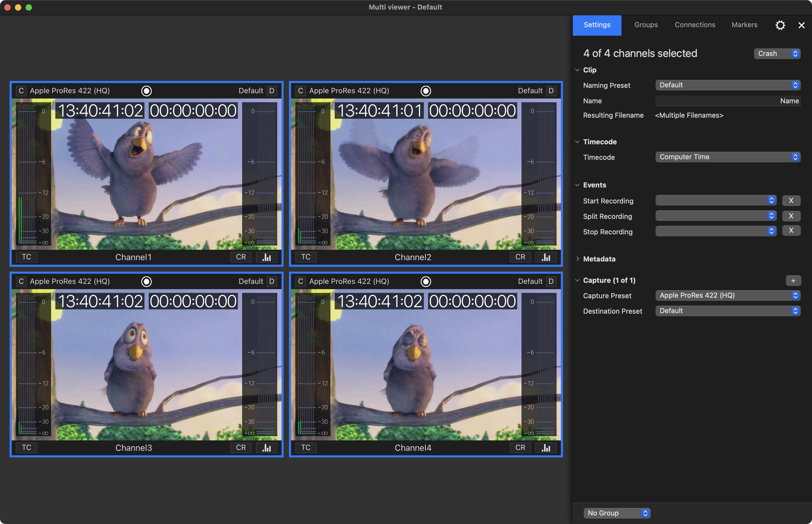Toggle the TC timecode overlay on Channel1
This screenshot has width=812, height=524.
27,257
